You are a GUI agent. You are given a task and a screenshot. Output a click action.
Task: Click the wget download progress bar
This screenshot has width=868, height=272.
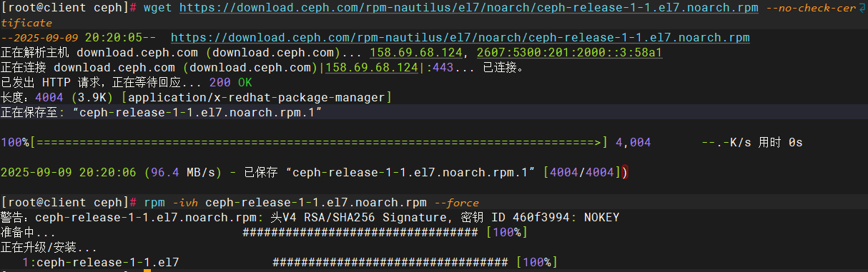(x=320, y=143)
